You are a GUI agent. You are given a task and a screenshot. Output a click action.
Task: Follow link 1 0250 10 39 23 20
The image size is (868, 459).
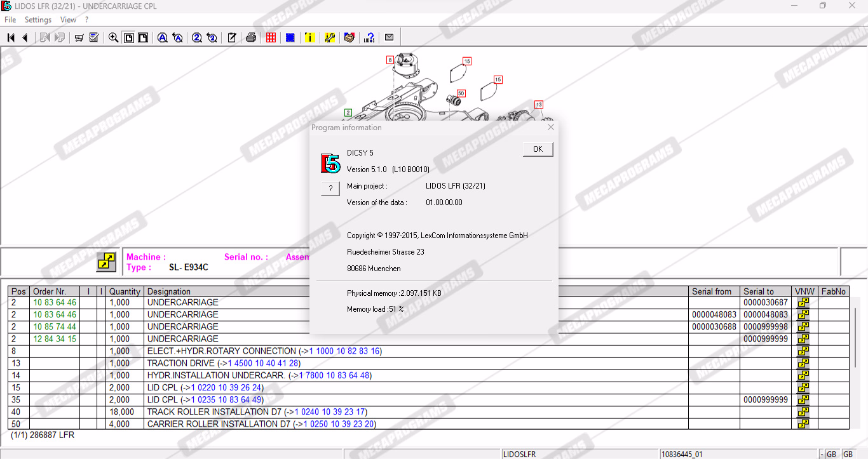click(x=338, y=424)
